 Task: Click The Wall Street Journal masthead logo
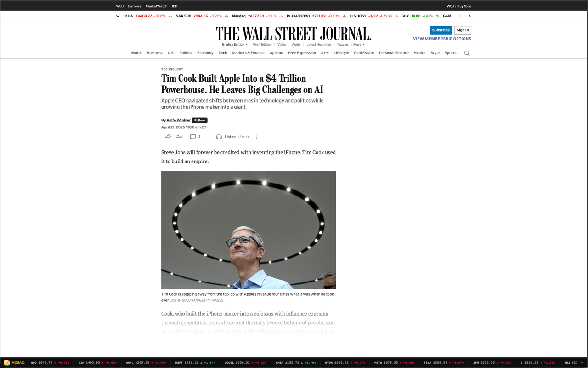tap(294, 34)
